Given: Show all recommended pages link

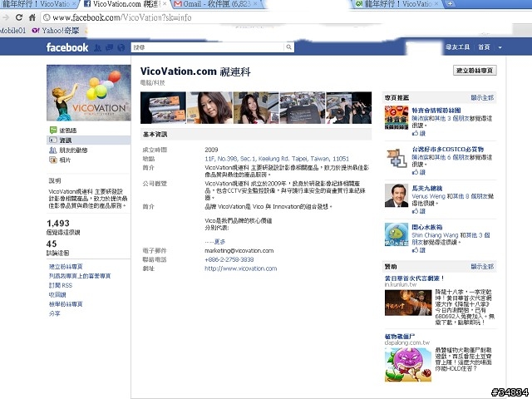Looking at the screenshot, I should click(x=482, y=98).
